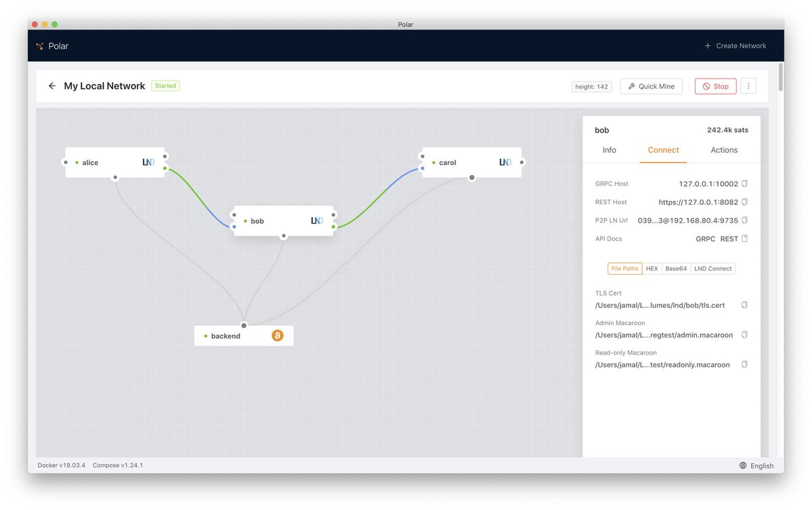
Task: Select the LND Connect format option
Action: pyautogui.click(x=713, y=269)
